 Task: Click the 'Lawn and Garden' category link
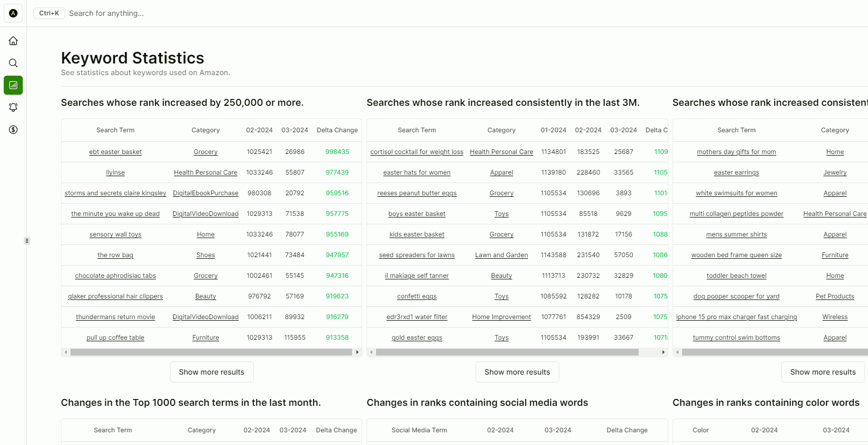pos(502,255)
